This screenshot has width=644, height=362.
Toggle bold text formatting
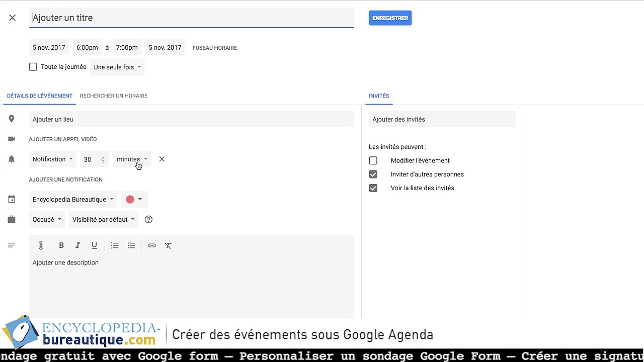61,245
